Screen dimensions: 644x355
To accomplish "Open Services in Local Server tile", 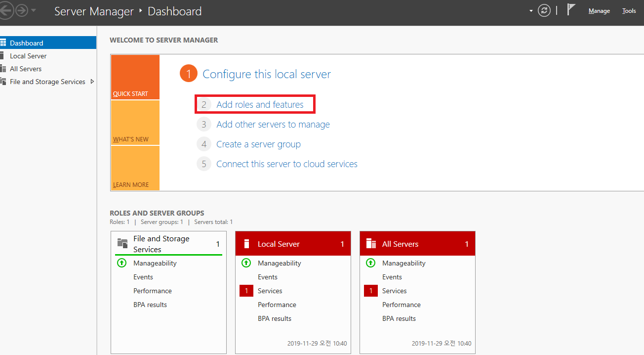I will click(x=270, y=291).
